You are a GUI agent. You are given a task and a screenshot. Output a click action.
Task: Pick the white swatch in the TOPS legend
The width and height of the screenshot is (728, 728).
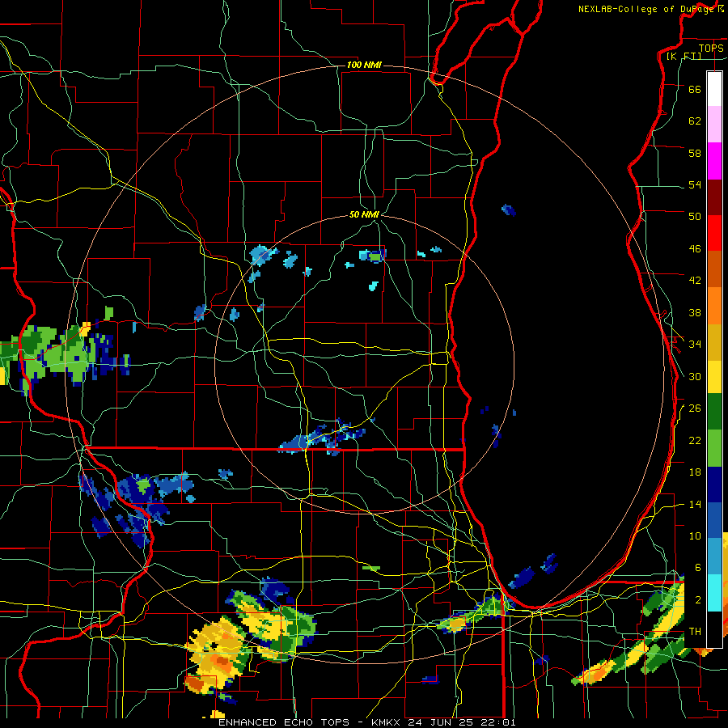(x=714, y=89)
